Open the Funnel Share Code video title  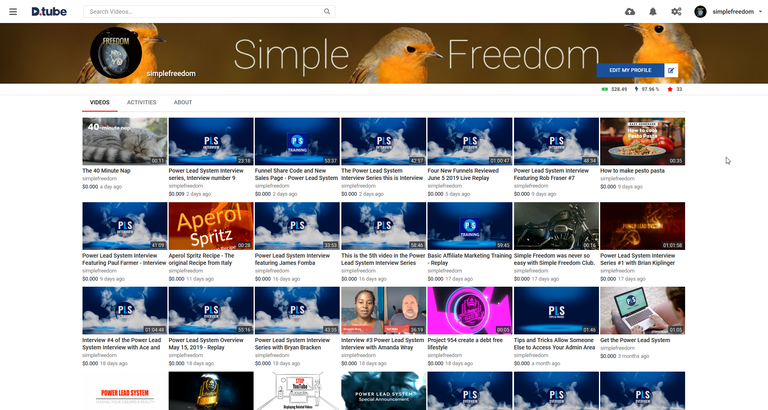click(295, 174)
